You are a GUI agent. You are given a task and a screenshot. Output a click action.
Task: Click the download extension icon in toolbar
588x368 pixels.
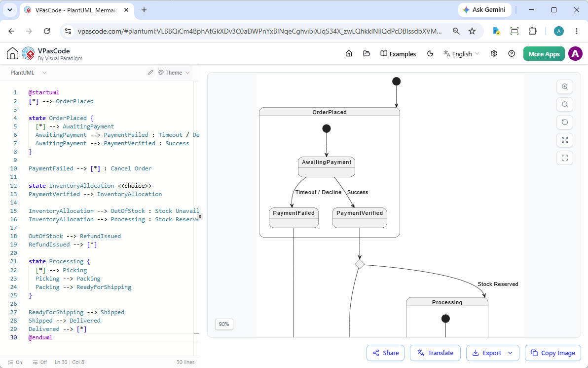[496, 31]
